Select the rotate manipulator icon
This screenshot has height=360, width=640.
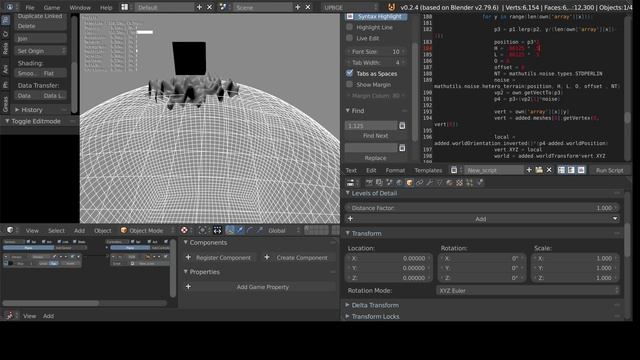coord(250,230)
